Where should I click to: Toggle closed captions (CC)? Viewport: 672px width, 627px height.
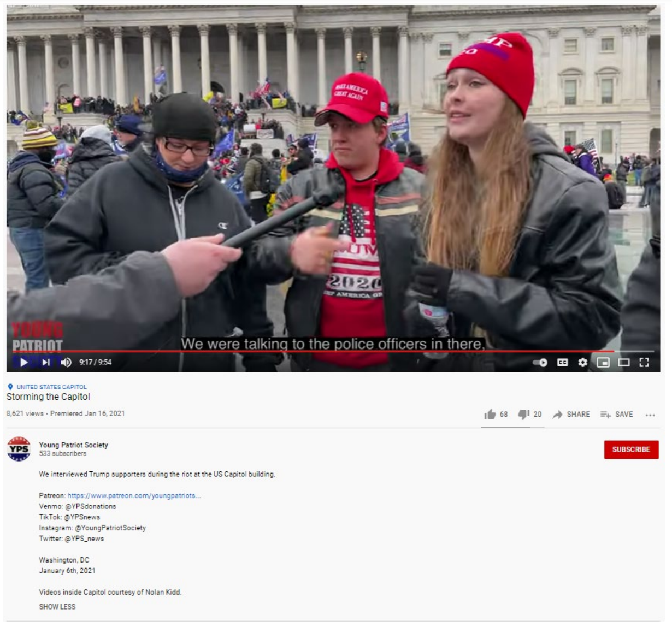pyautogui.click(x=562, y=363)
